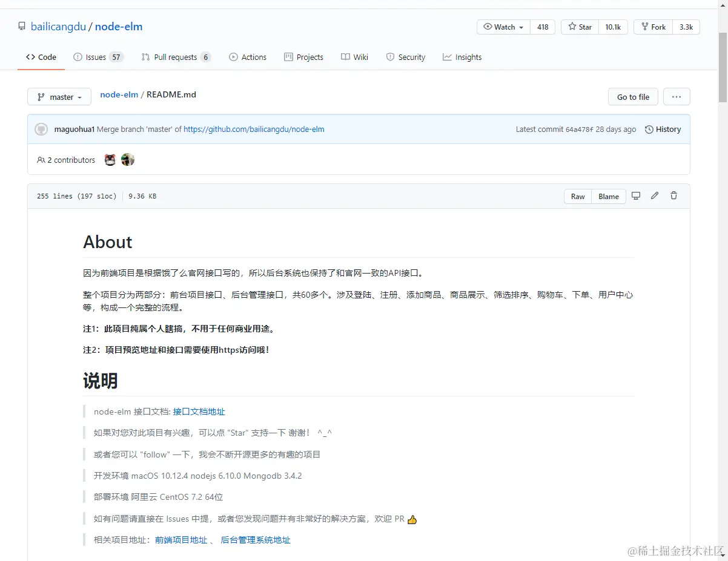Open the Blame view
The image size is (728, 561).
609,196
